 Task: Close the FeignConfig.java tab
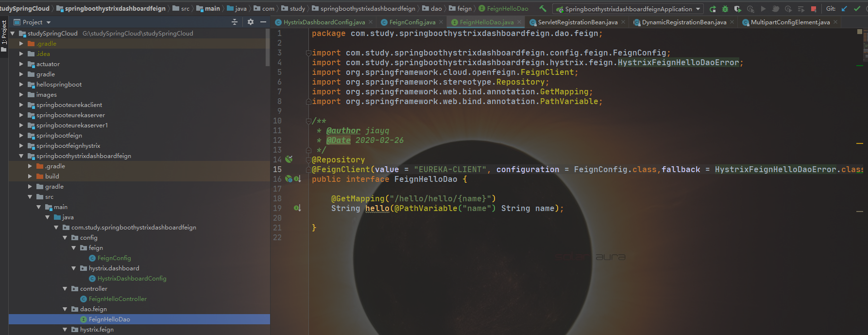[x=441, y=22]
